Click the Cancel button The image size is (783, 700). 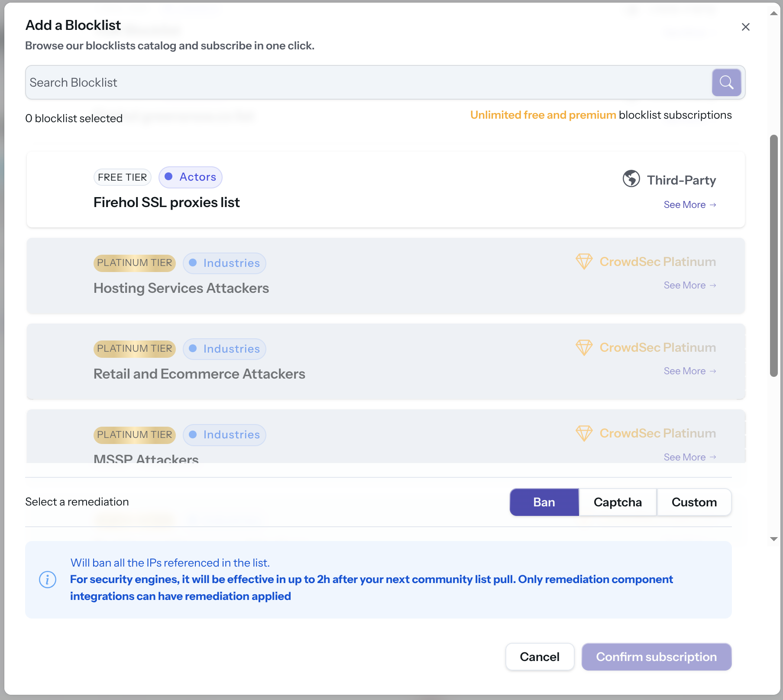coord(540,657)
